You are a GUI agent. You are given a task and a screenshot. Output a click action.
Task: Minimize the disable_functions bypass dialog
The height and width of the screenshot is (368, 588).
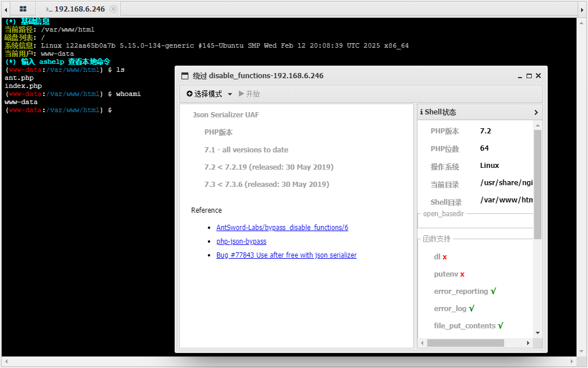click(x=520, y=76)
